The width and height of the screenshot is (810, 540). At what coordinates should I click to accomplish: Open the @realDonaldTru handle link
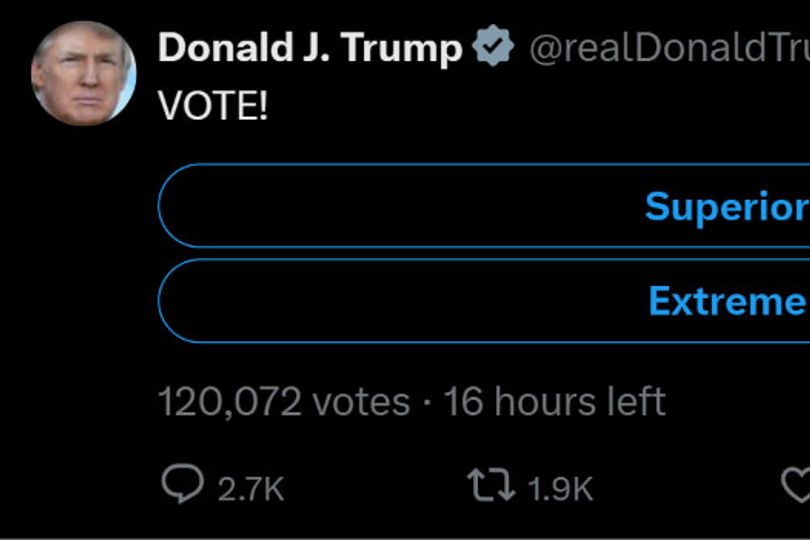pos(669,48)
